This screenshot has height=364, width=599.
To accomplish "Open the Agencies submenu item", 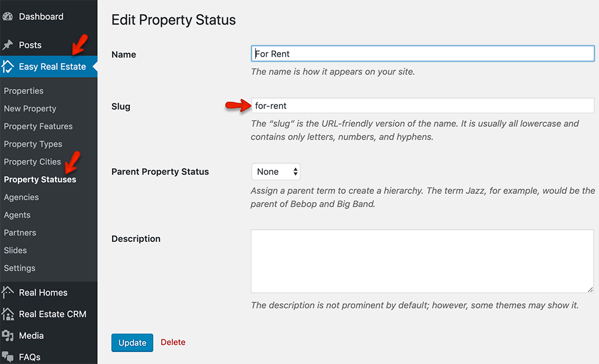I will pyautogui.click(x=22, y=197).
